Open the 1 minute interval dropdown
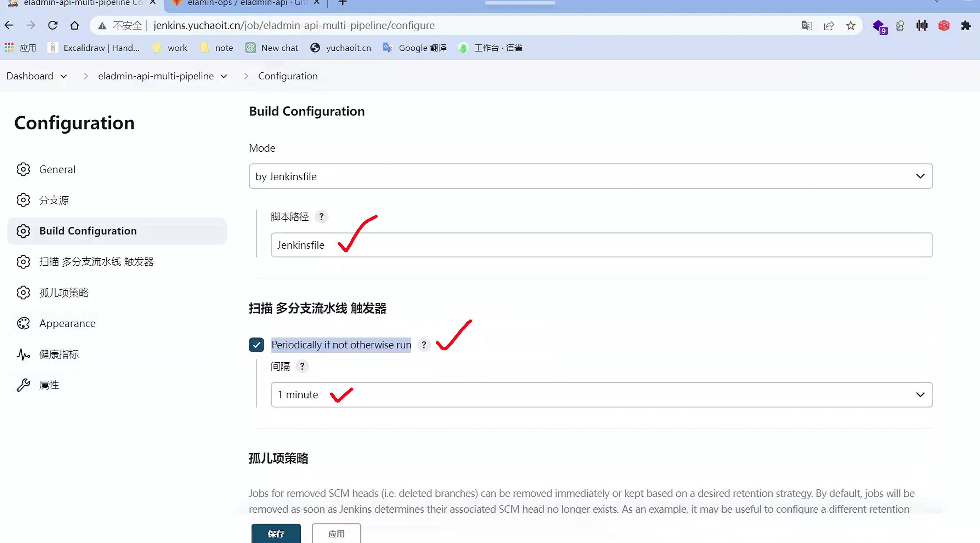 [x=601, y=395]
